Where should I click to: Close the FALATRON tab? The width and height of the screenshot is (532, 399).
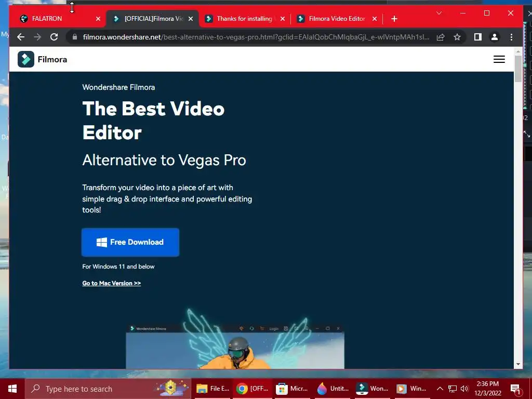tap(98, 19)
